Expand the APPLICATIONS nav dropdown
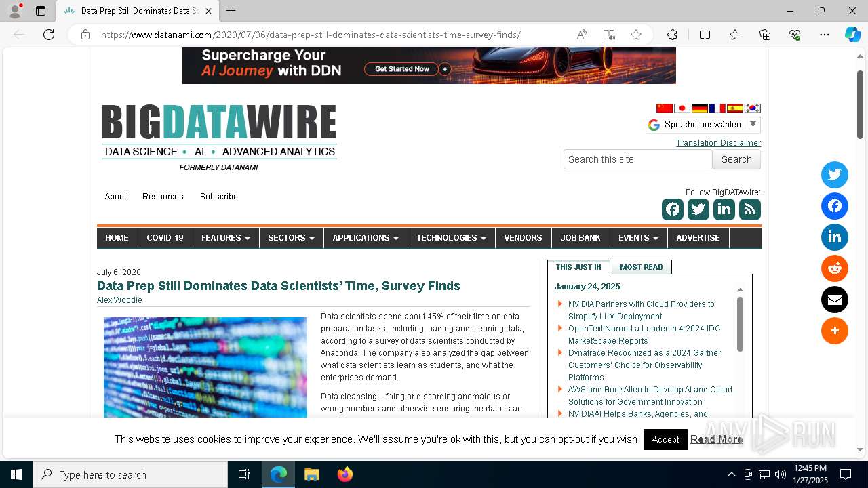The image size is (868, 488). tap(366, 238)
